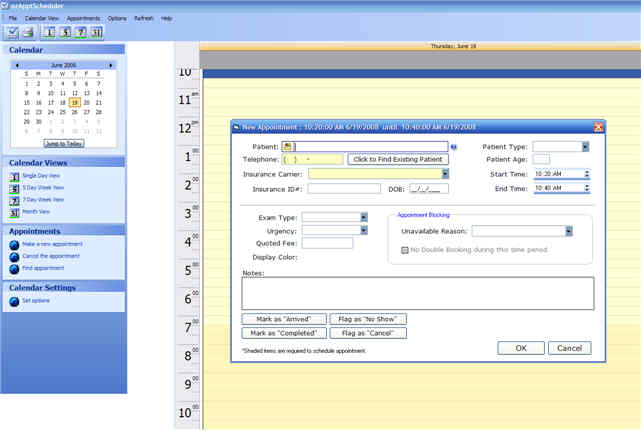This screenshot has height=430, width=641.
Task: Open the Appointments menu
Action: click(83, 18)
